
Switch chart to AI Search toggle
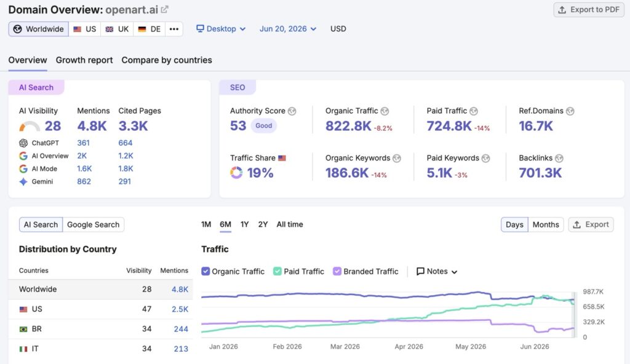point(41,224)
